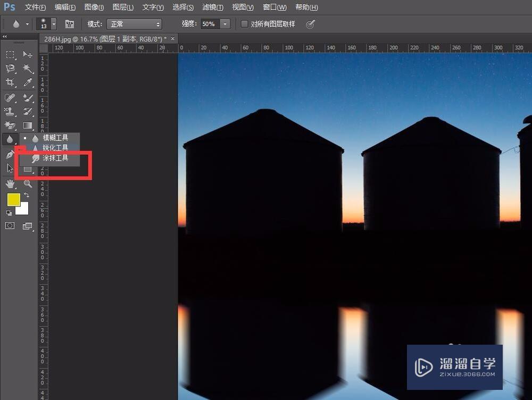The height and width of the screenshot is (400, 532).
Task: Select the Brush tool
Action: pyautogui.click(x=28, y=98)
